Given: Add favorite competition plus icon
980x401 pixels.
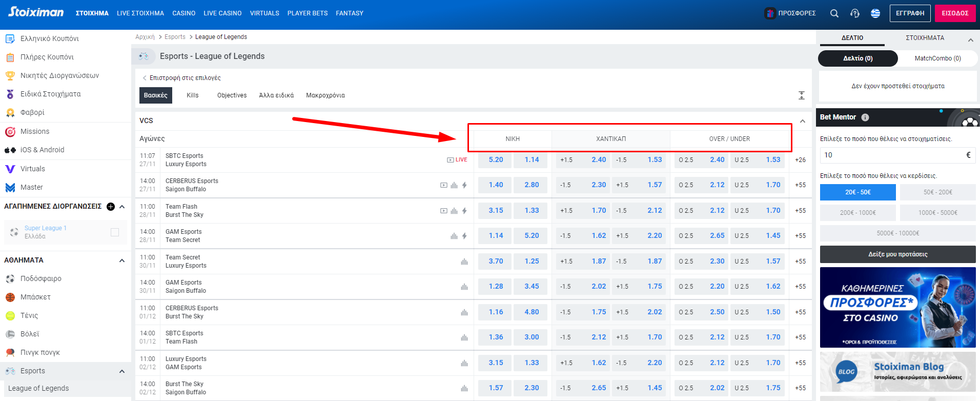Looking at the screenshot, I should [x=111, y=207].
